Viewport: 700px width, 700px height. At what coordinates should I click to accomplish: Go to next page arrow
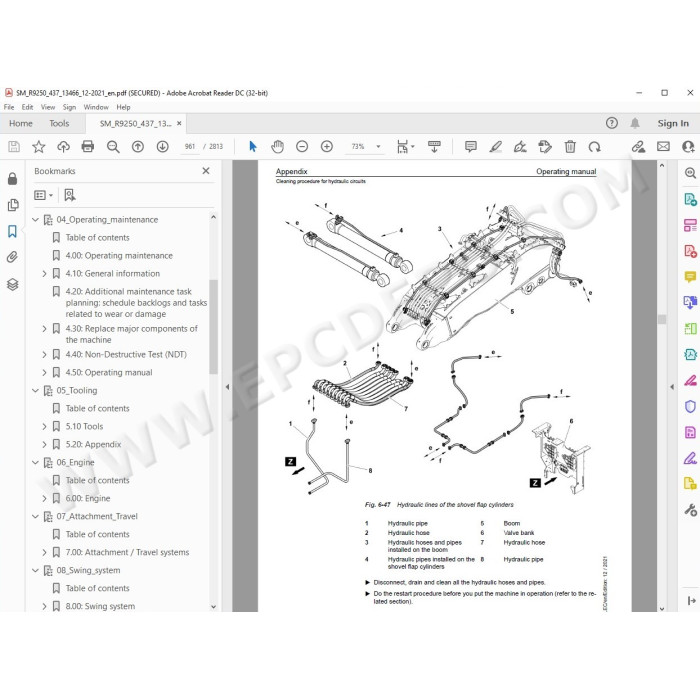click(162, 146)
